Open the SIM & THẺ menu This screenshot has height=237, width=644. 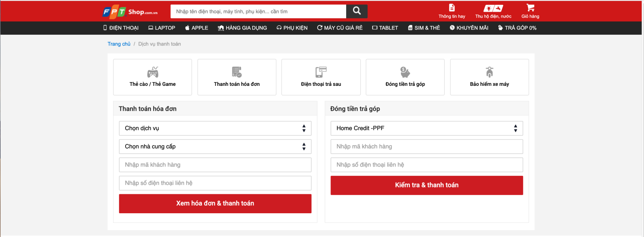(x=424, y=28)
